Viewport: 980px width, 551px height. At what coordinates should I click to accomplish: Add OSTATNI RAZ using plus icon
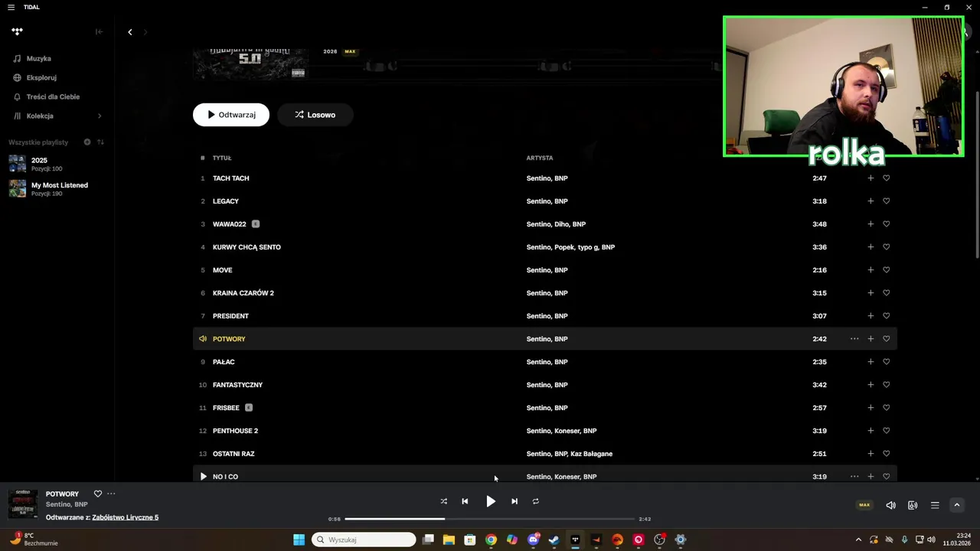pyautogui.click(x=871, y=454)
